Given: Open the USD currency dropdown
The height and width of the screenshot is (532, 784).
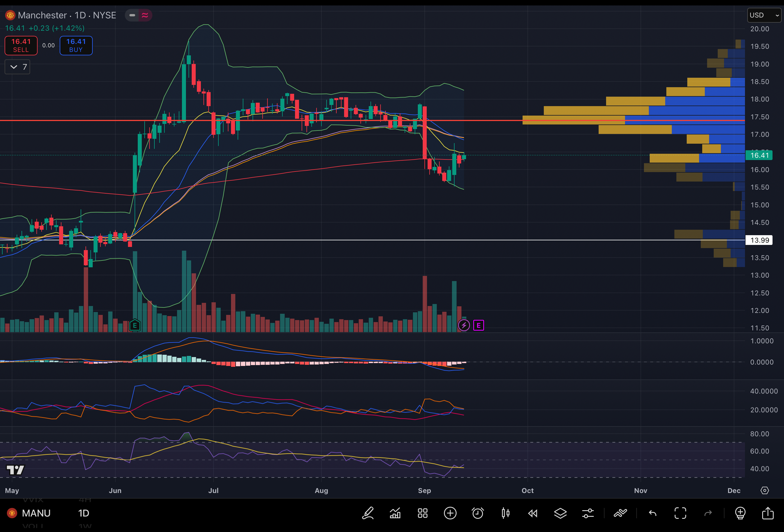Looking at the screenshot, I should tap(764, 15).
